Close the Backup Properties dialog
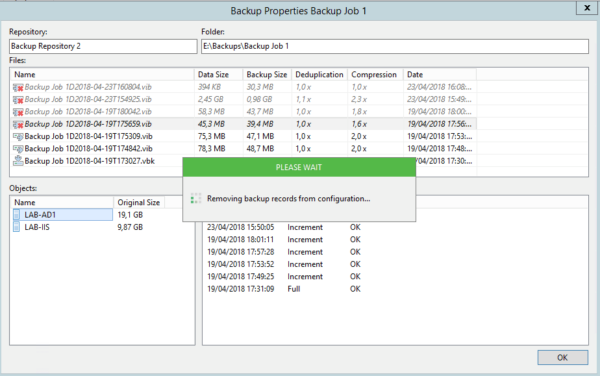 [587, 8]
